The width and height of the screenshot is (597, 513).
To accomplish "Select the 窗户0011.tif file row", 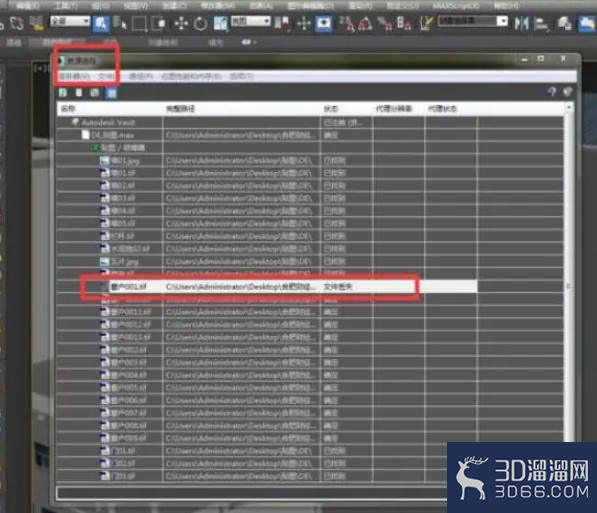I will coord(310,312).
